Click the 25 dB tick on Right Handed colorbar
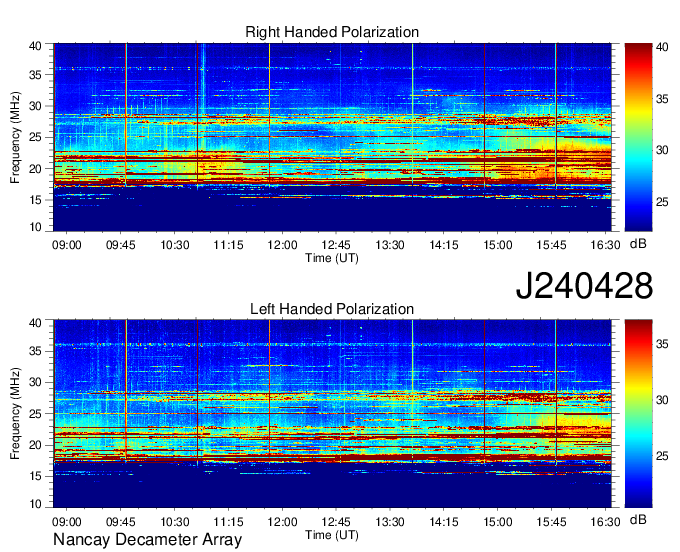Viewport: 680px width, 552px height. [x=662, y=202]
